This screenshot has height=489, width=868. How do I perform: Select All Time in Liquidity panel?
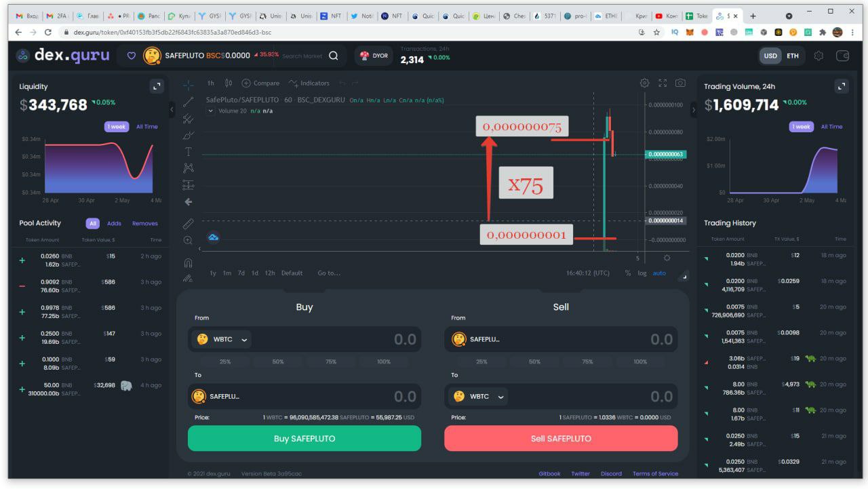click(147, 127)
